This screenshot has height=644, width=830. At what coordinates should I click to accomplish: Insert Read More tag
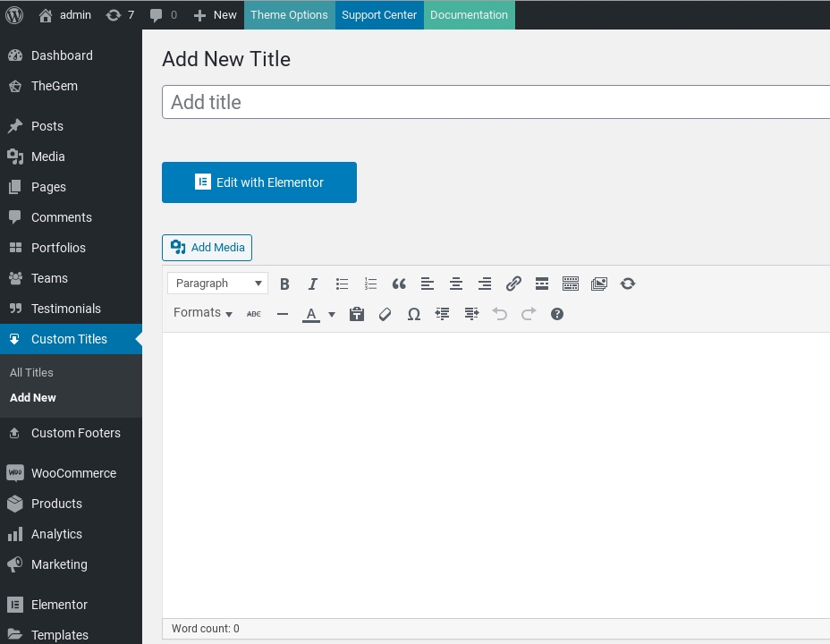point(542,284)
